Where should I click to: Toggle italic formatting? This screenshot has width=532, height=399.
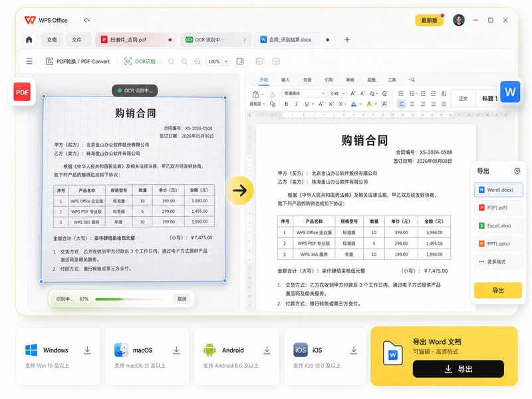pyautogui.click(x=296, y=104)
